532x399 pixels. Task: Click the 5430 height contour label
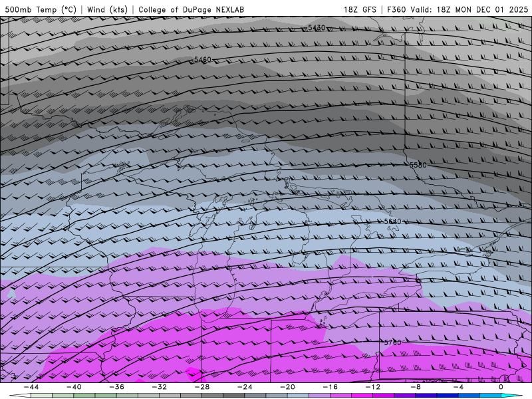[x=317, y=27]
